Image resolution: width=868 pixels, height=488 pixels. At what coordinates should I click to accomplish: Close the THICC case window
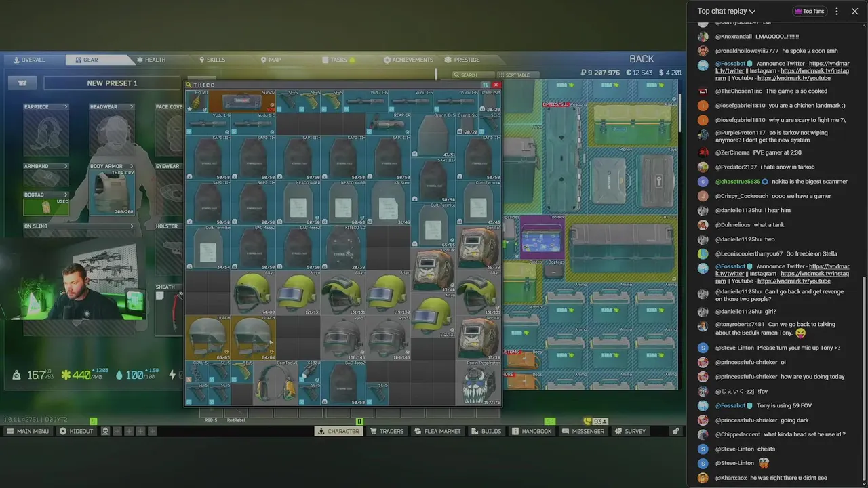pyautogui.click(x=496, y=85)
